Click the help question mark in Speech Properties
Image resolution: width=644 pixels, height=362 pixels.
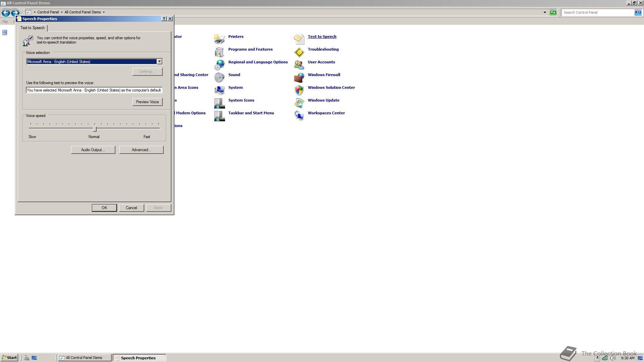164,19
